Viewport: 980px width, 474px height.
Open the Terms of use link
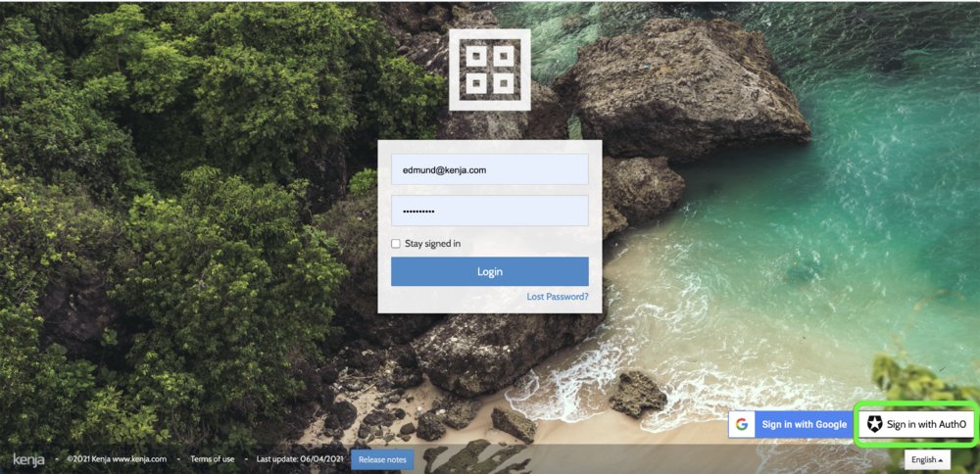[x=213, y=459]
